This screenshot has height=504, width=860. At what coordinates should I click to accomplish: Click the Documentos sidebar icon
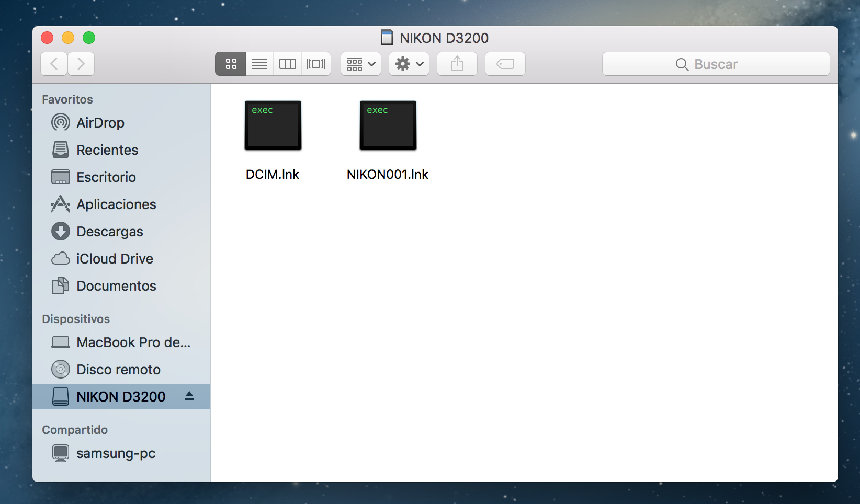tap(61, 286)
